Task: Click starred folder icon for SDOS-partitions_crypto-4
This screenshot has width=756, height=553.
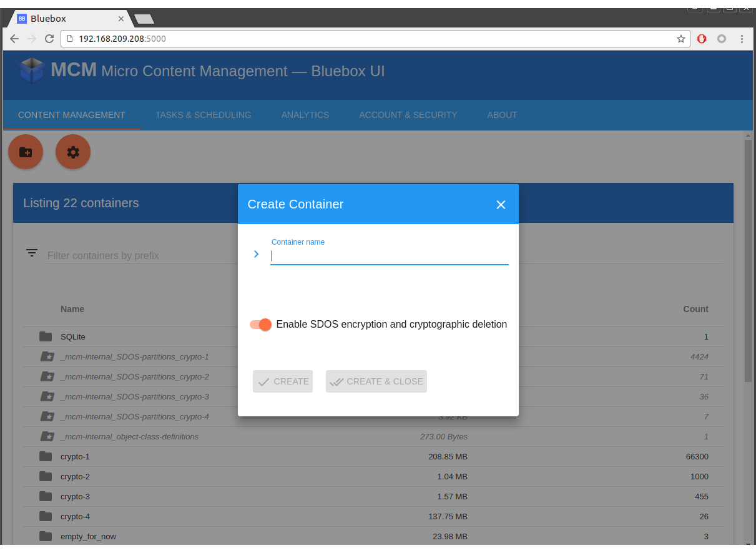Action: [47, 416]
